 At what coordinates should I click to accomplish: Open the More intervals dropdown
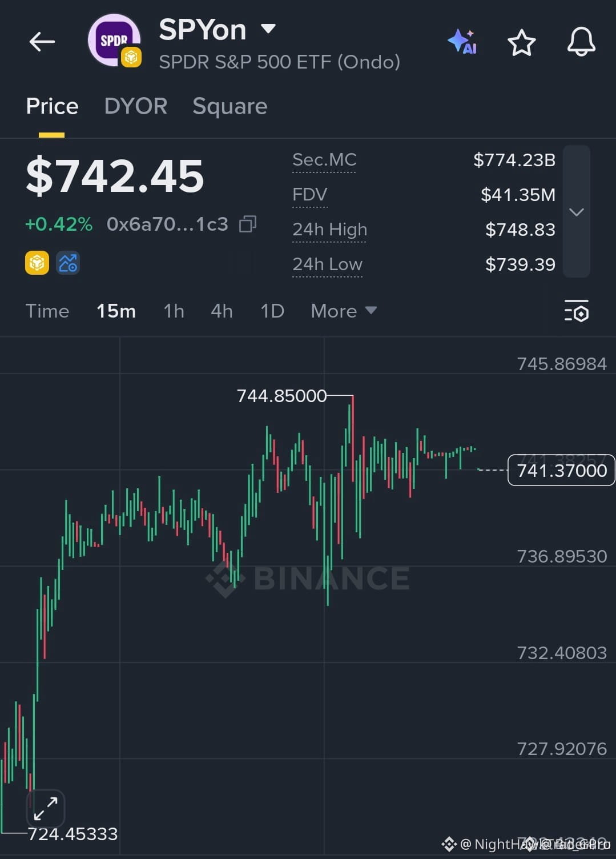[344, 311]
